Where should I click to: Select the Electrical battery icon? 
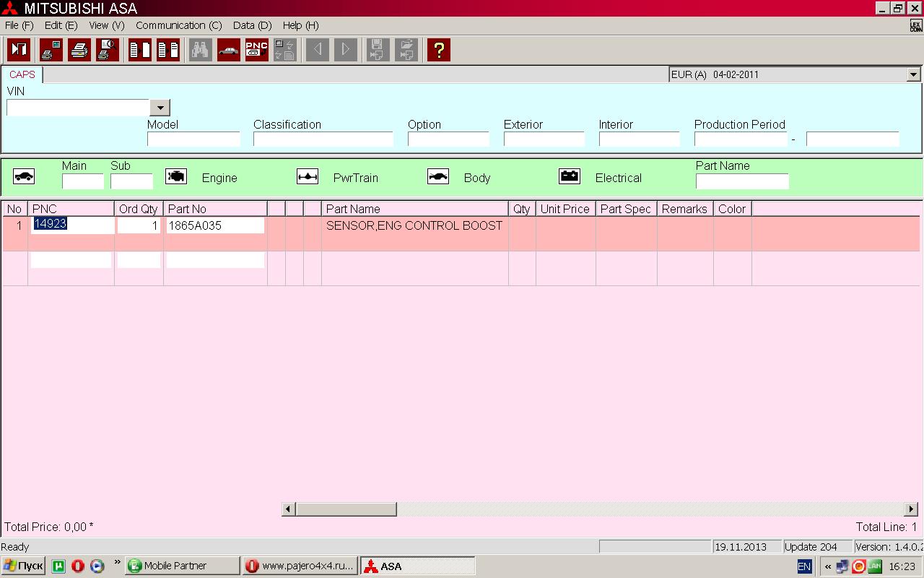(570, 177)
